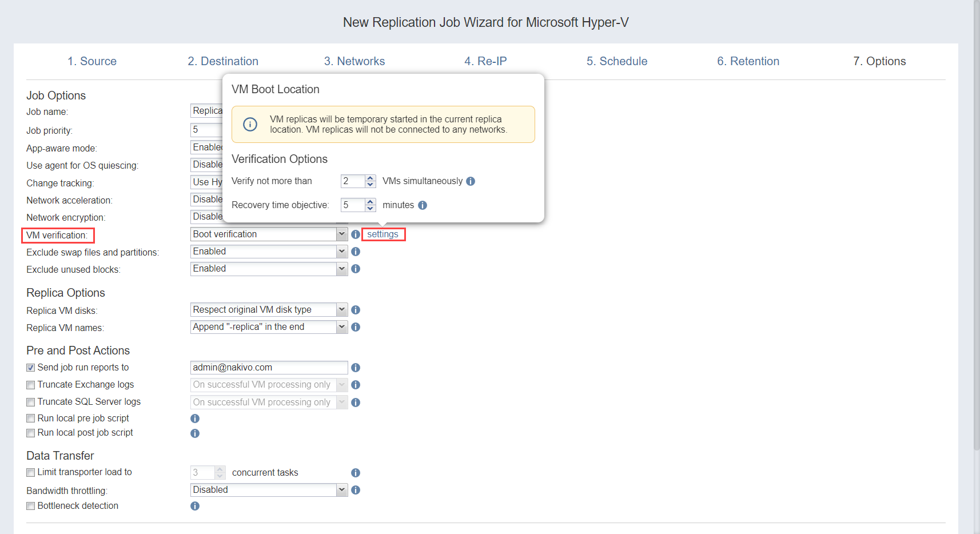Click info icon next to Bandwidth throttling
Screen dimensions: 980x534
click(x=356, y=490)
